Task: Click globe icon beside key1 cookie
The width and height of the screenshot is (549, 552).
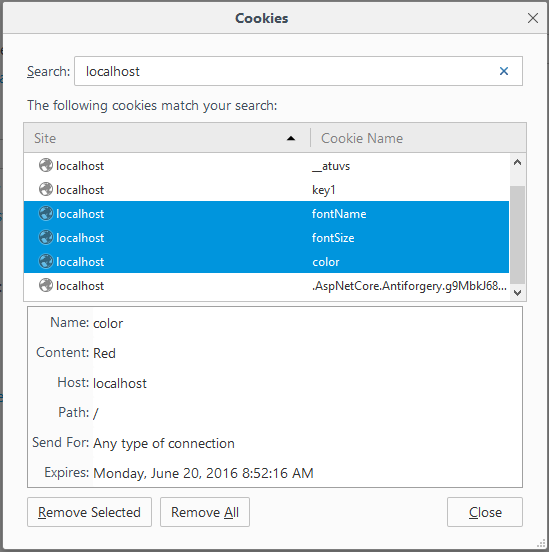Action: (x=46, y=189)
